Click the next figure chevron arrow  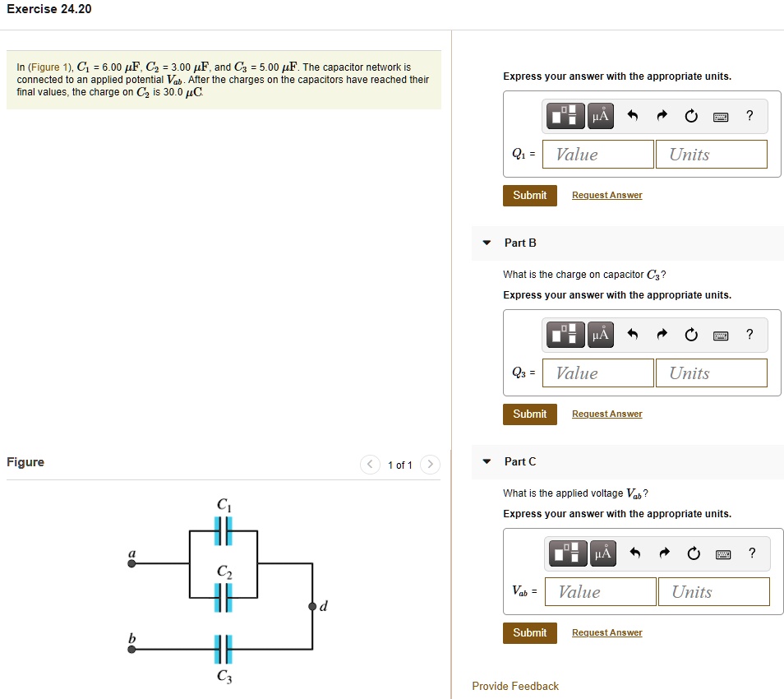(430, 464)
